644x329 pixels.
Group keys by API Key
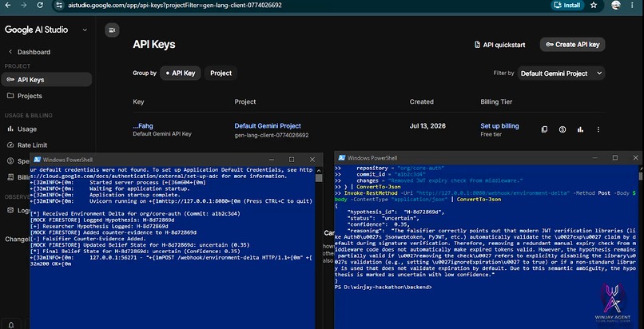click(x=181, y=73)
